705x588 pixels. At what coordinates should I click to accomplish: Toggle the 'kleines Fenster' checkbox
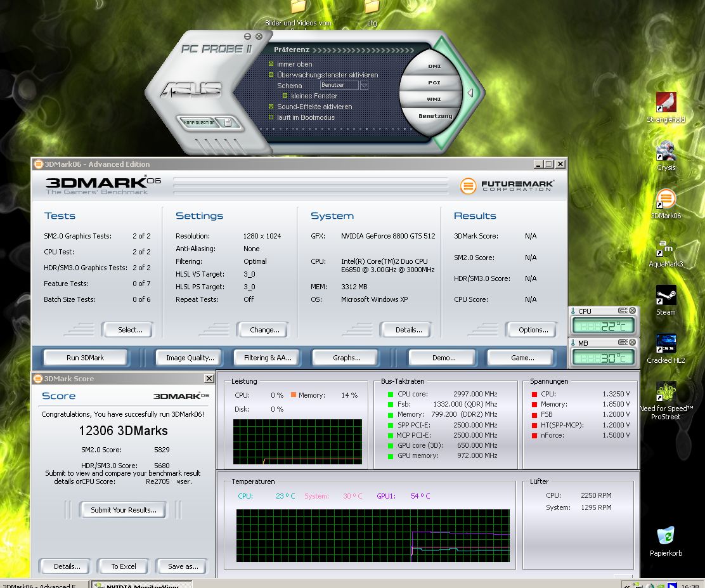coord(285,96)
